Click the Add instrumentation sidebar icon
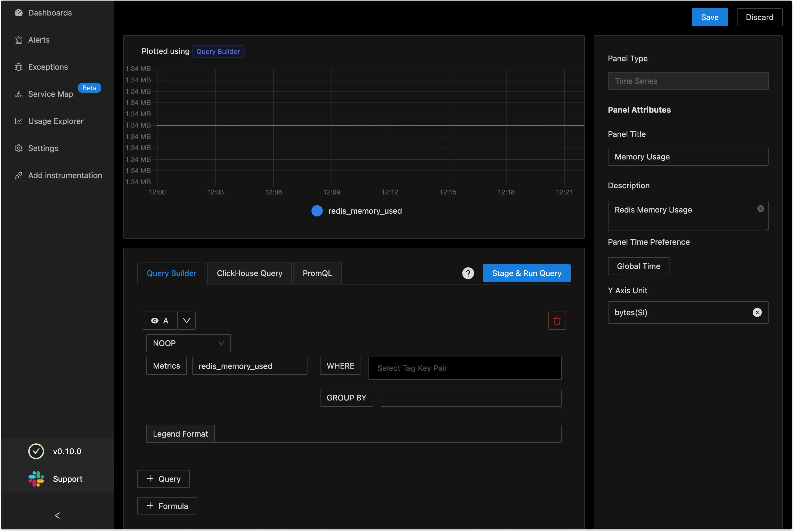794x532 pixels. pyautogui.click(x=18, y=175)
